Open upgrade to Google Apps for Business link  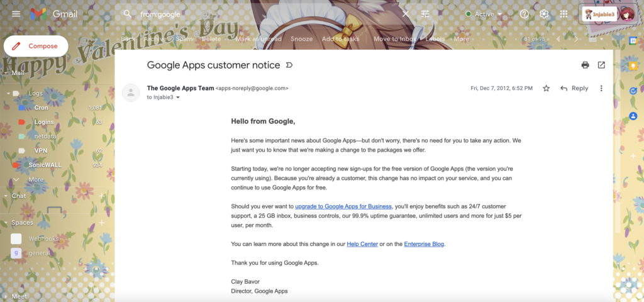(x=343, y=206)
